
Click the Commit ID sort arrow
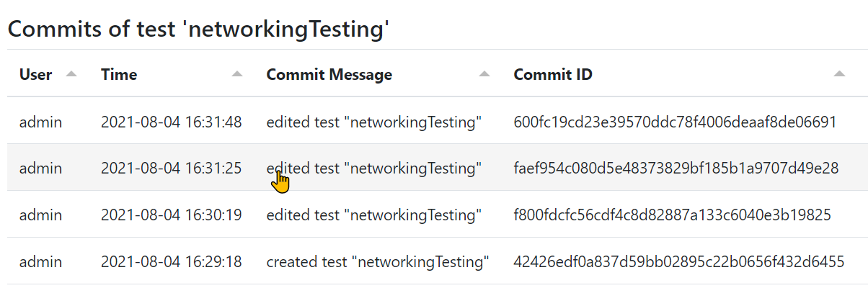point(838,74)
